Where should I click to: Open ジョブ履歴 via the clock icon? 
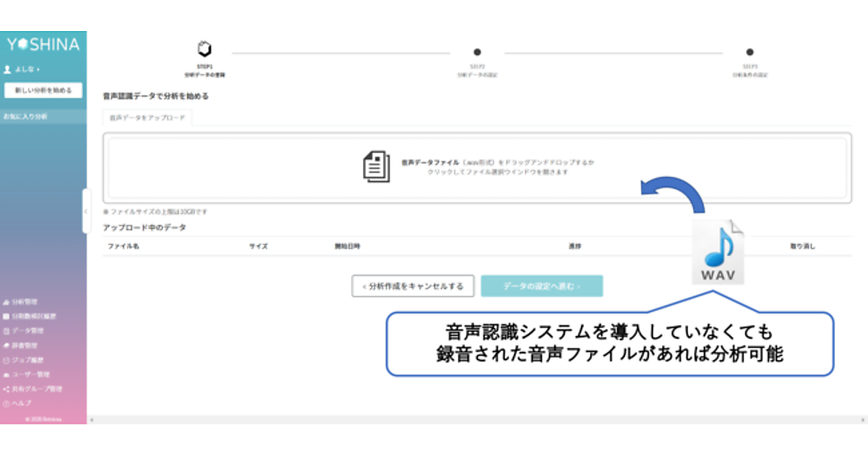[7, 360]
